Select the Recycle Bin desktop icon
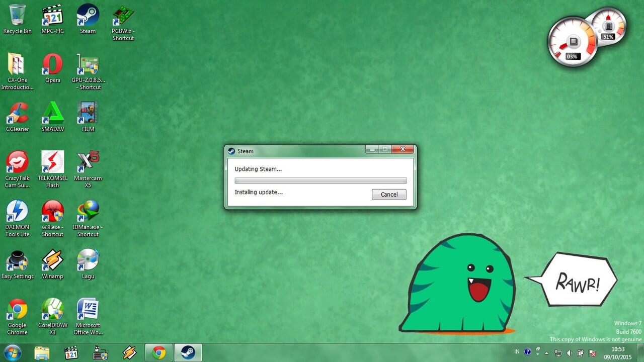 pyautogui.click(x=18, y=19)
